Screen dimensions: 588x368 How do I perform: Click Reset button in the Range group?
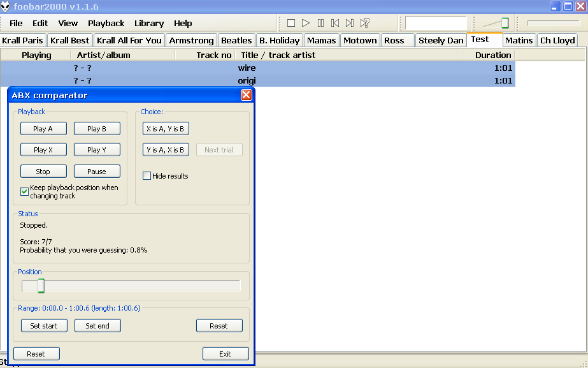(x=219, y=325)
